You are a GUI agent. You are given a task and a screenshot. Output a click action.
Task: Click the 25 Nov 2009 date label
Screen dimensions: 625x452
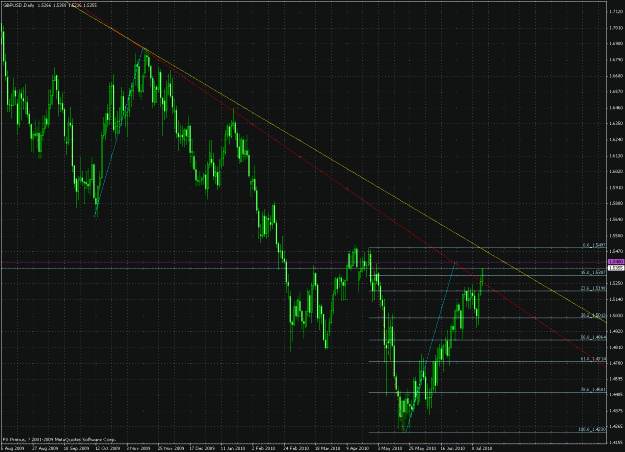point(171,448)
